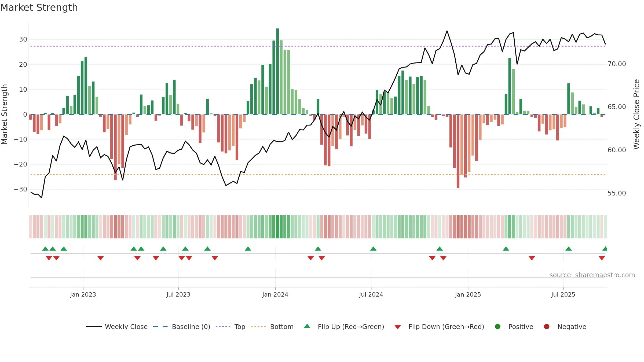Click the flip-down triangle right after Jan 2023
Viewport: 644px width, 362px height.
(101, 258)
